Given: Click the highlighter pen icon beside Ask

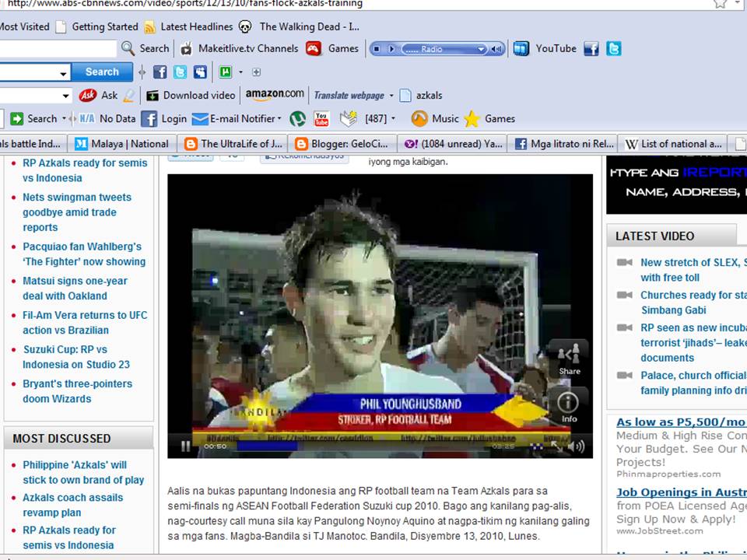Looking at the screenshot, I should click(x=128, y=95).
